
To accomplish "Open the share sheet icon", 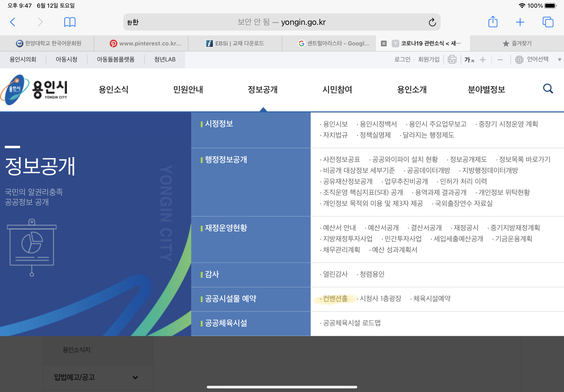I will pos(493,22).
